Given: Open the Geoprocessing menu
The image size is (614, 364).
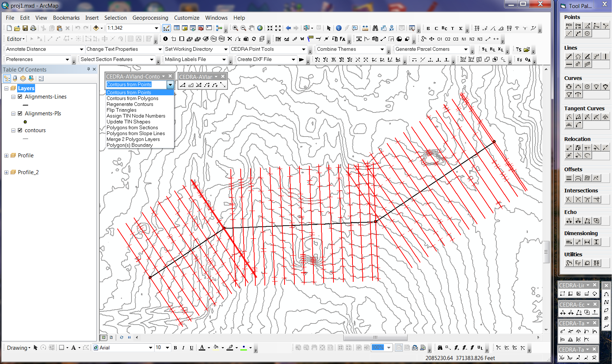Looking at the screenshot, I should [x=150, y=18].
